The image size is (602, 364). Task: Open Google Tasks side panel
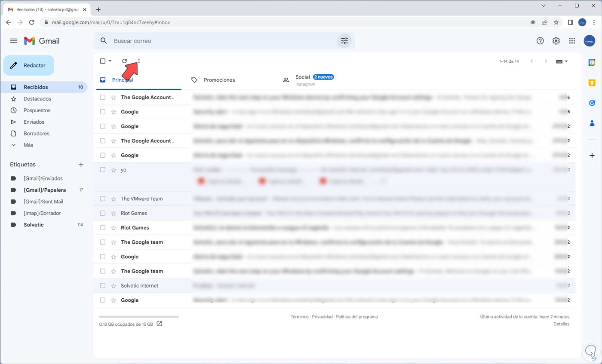pos(592,103)
